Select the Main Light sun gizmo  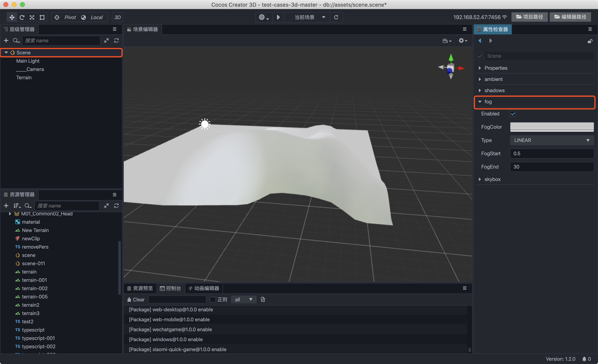205,124
